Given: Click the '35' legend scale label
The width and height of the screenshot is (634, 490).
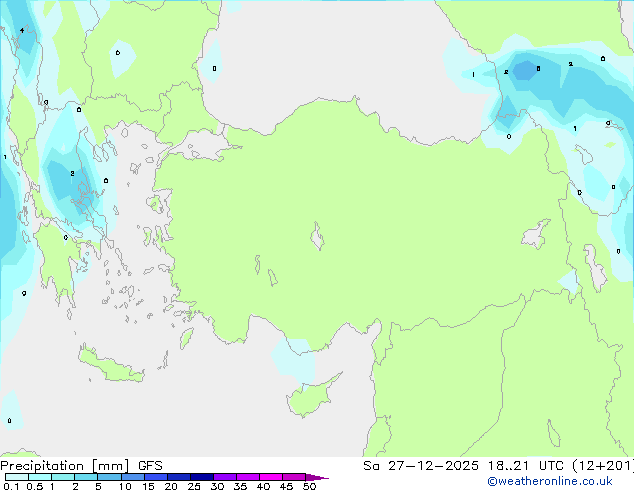Looking at the screenshot, I should (x=240, y=486).
